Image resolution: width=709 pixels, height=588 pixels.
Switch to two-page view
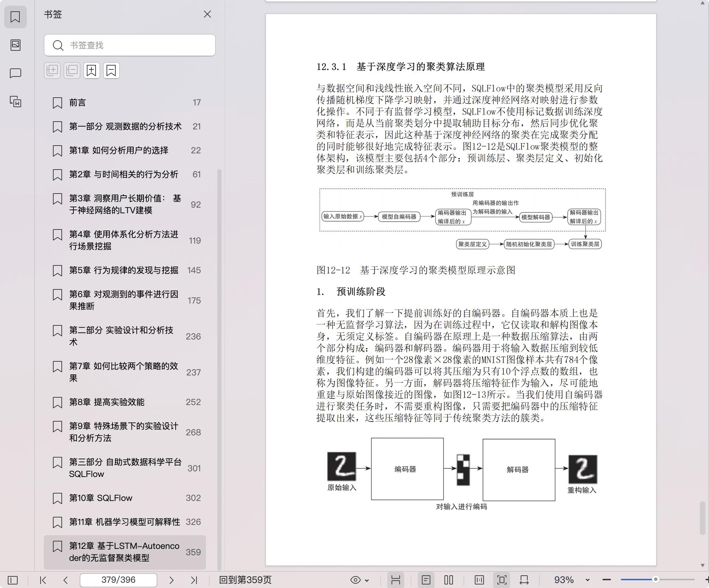pos(449,580)
